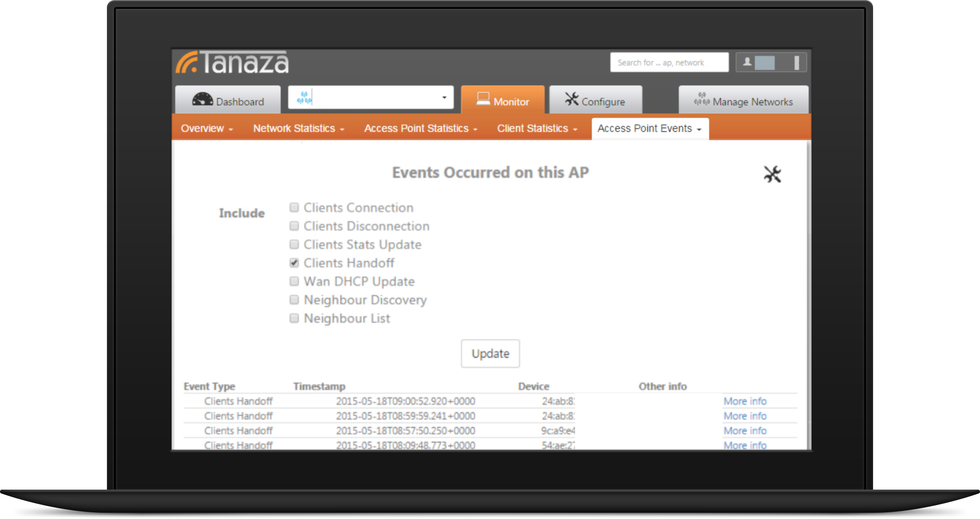Image resolution: width=980 pixels, height=519 pixels.
Task: Click access point icon in network selector
Action: pyautogui.click(x=304, y=98)
